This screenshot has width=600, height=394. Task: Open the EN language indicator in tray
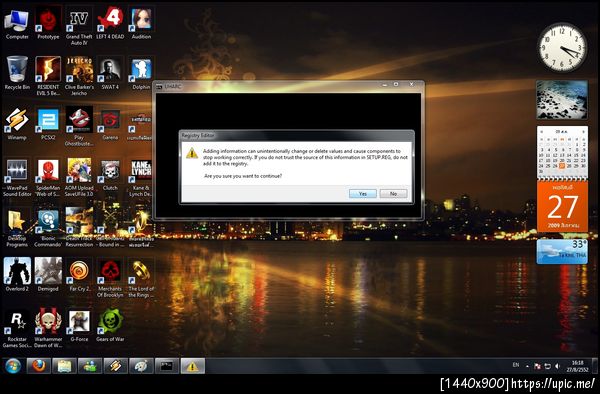tap(516, 365)
